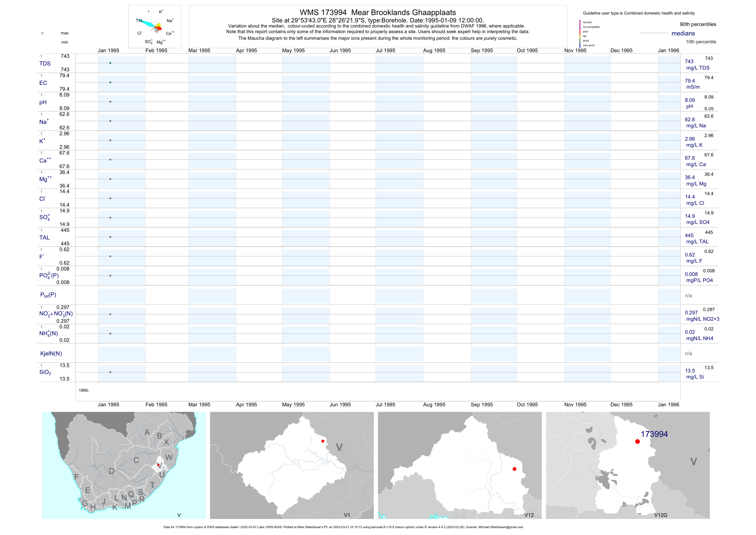
Task: Click the Ptot(P) row label
Action: 48,295
